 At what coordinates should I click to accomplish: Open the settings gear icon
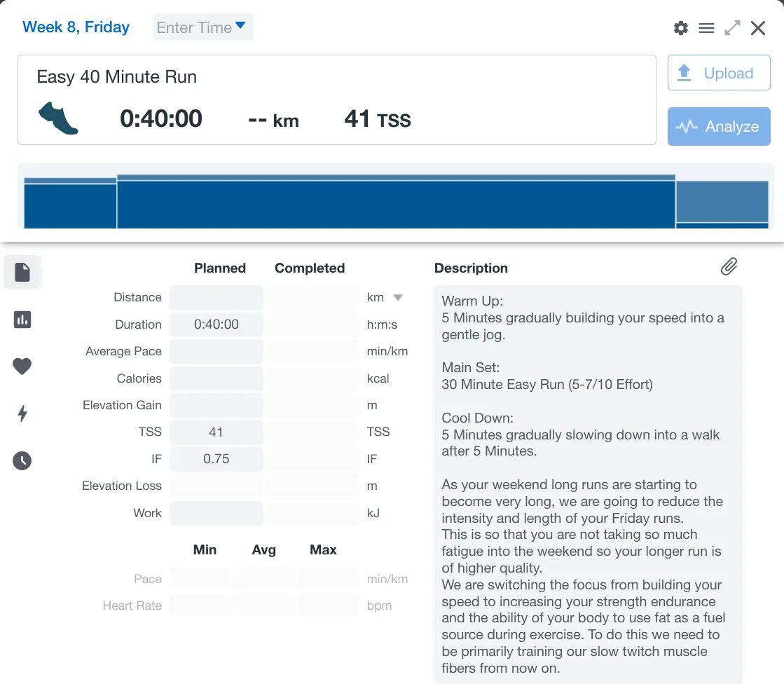tap(680, 28)
